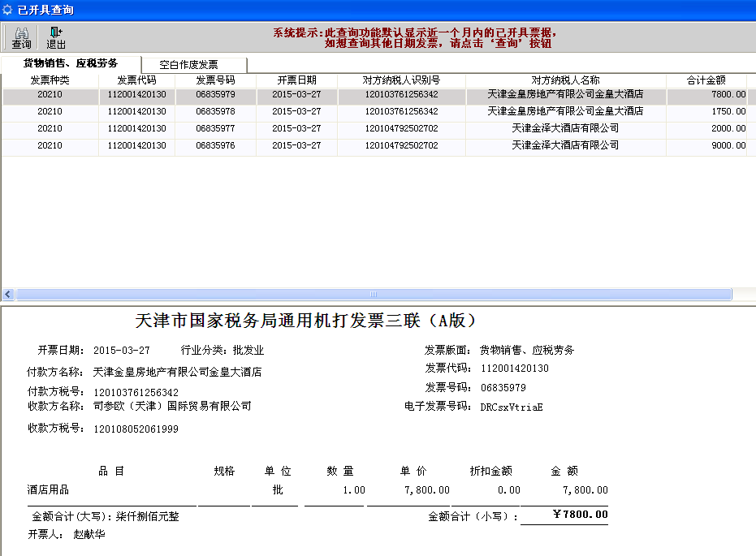
Task: Click item name 酒店用品
Action: pos(48,490)
